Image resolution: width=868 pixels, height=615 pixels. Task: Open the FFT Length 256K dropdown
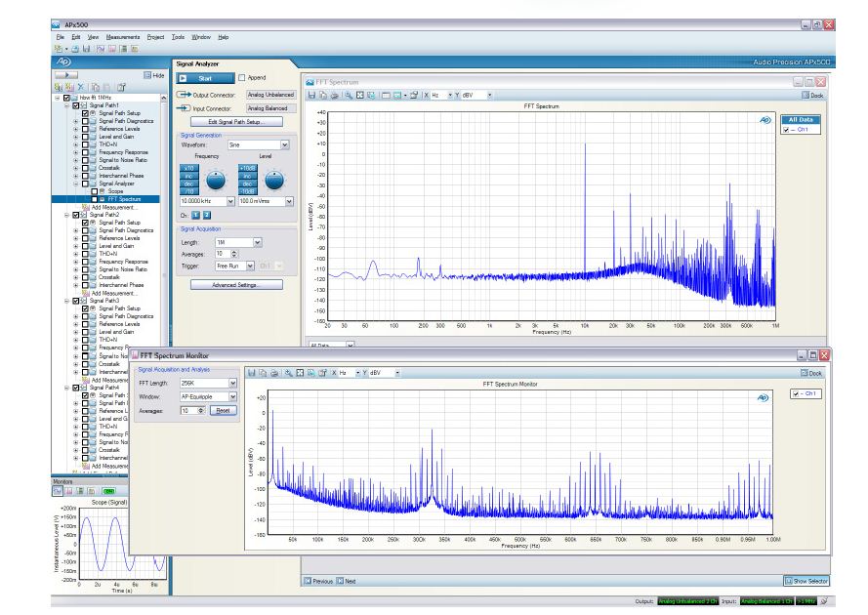pos(233,383)
